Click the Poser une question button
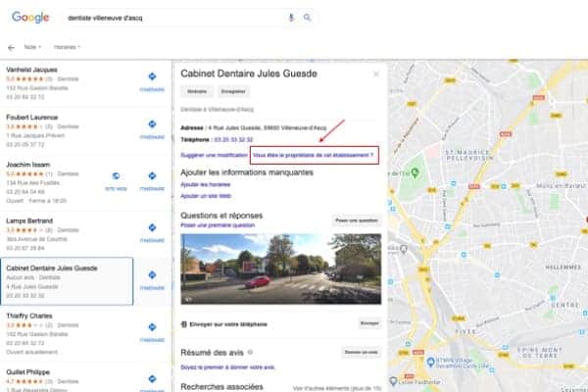Viewport: 588px width, 392px height. point(357,220)
